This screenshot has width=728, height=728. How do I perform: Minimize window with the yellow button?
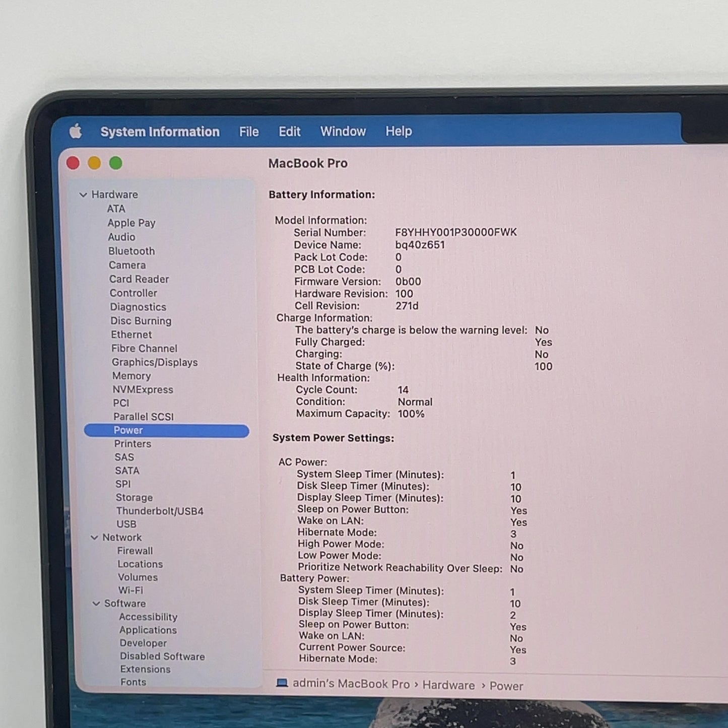click(x=94, y=163)
